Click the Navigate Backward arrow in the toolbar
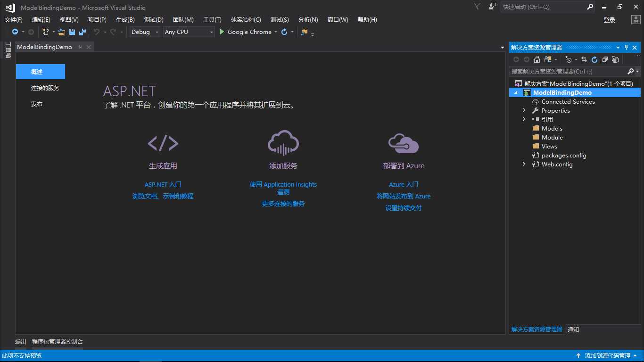Screen dimensions: 644x362 click(15, 32)
